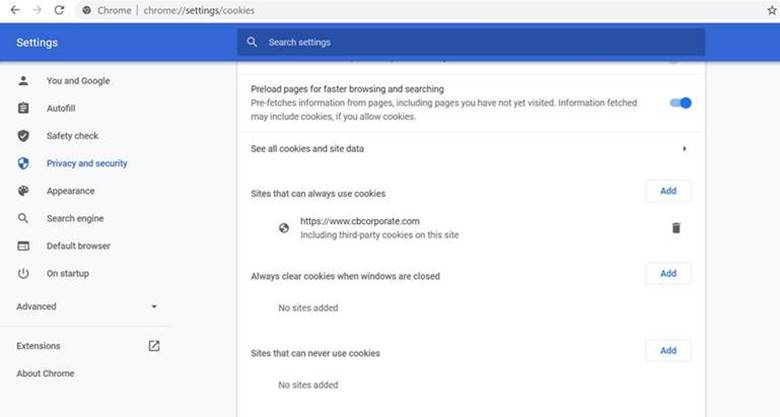Click the Safety check shield icon

pos(23,136)
